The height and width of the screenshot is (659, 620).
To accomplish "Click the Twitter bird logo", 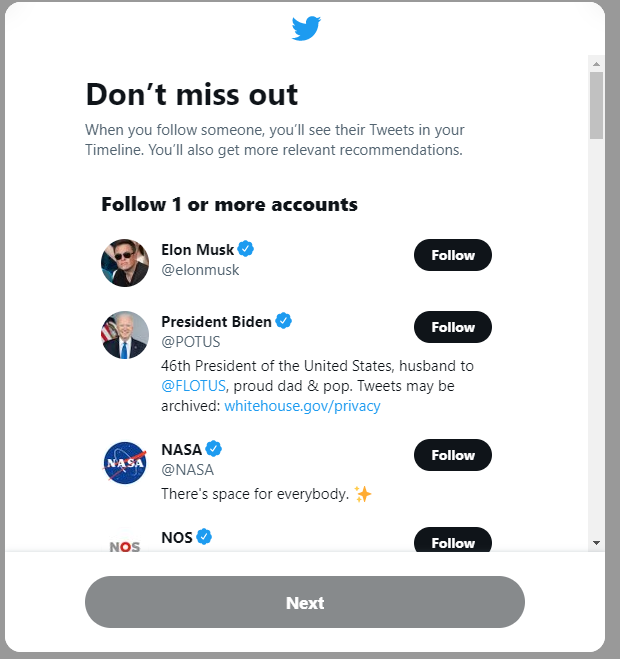I will (x=306, y=28).
